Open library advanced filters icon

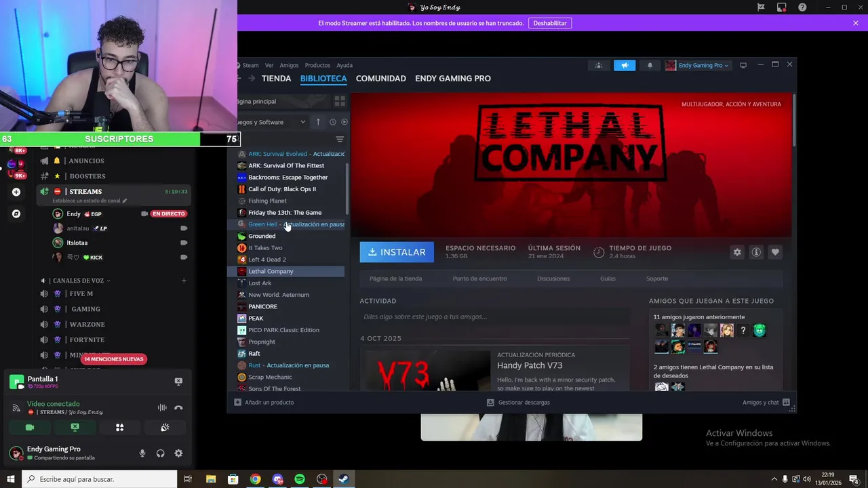click(340, 139)
